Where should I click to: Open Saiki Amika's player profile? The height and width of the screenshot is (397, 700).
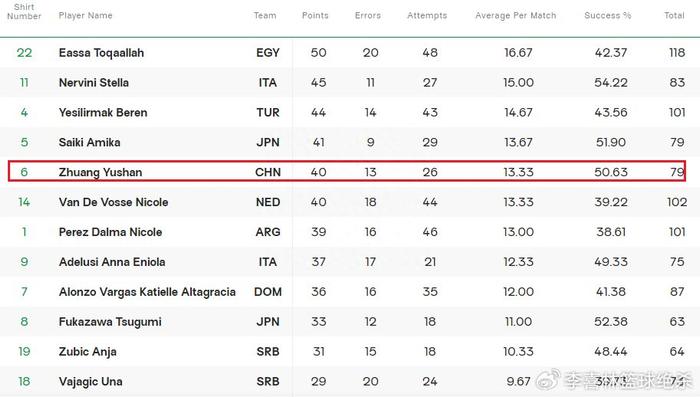coord(90,142)
